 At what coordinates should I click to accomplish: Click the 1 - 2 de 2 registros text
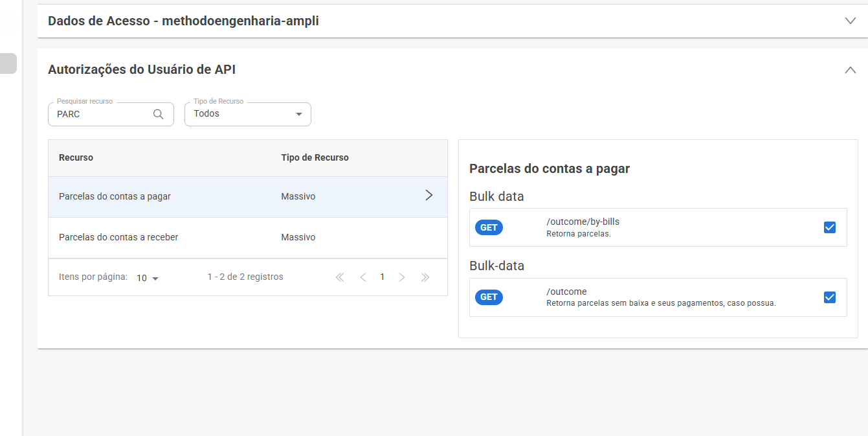click(x=245, y=277)
